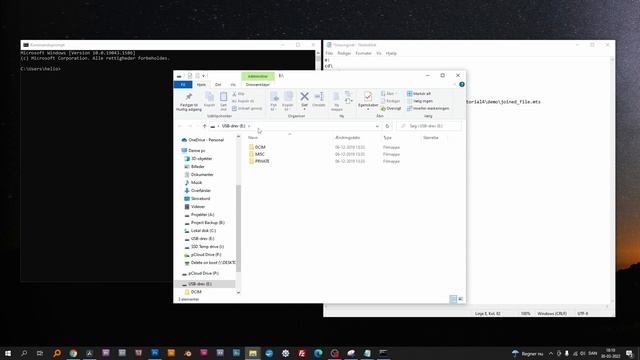
Task: Sort by Størrelse column header
Action: 431,138
